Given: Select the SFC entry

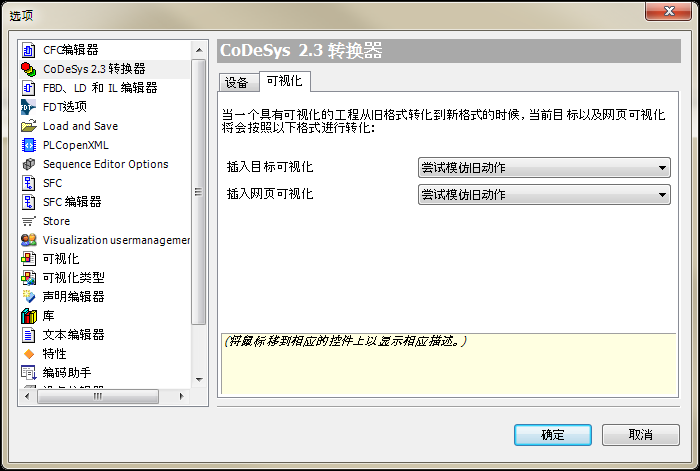Looking at the screenshot, I should click(52, 183).
